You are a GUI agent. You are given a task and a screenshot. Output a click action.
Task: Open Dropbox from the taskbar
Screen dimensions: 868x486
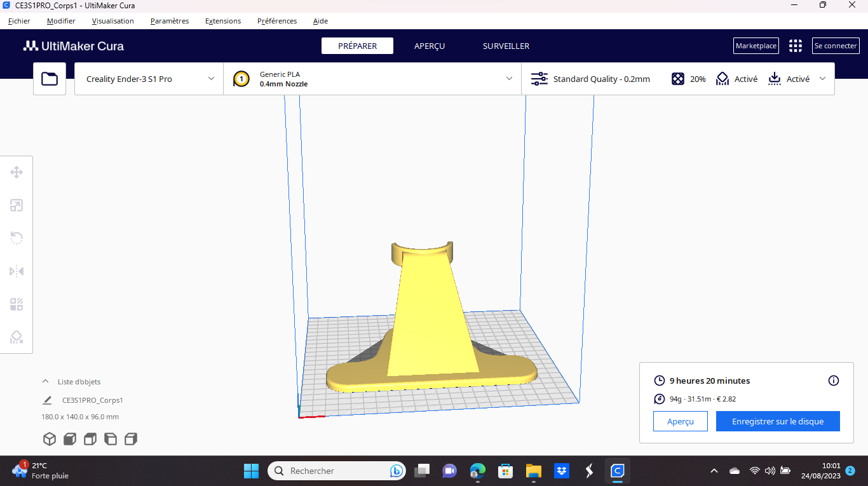(x=561, y=471)
